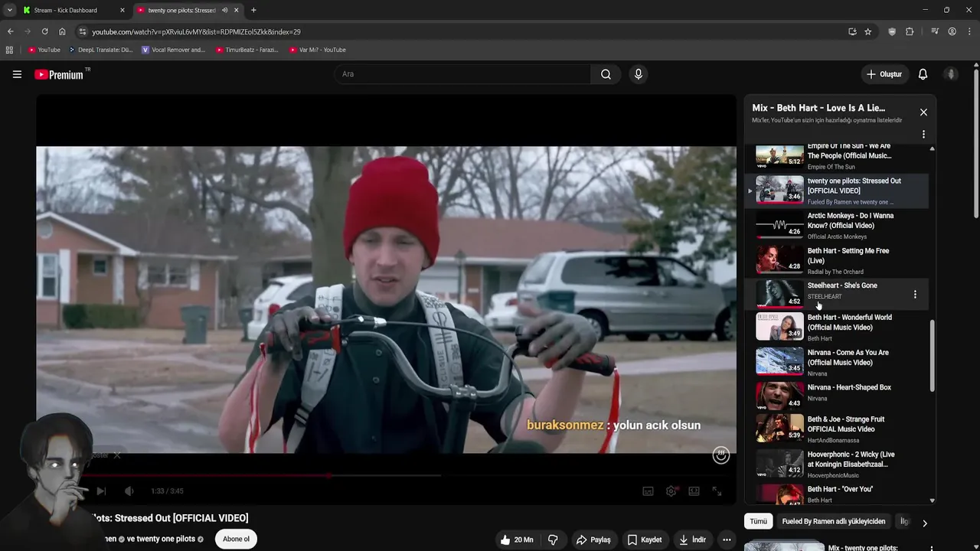Open options for Steelheart She's Gone

pyautogui.click(x=915, y=295)
